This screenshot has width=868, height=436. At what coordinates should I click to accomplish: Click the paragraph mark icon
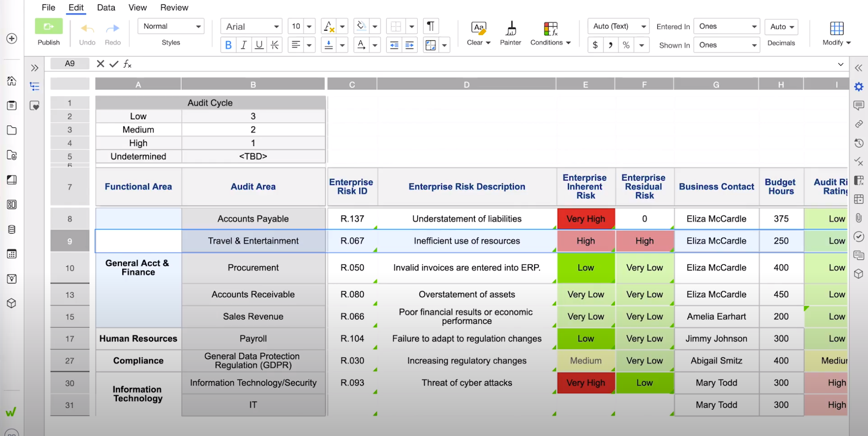431,26
